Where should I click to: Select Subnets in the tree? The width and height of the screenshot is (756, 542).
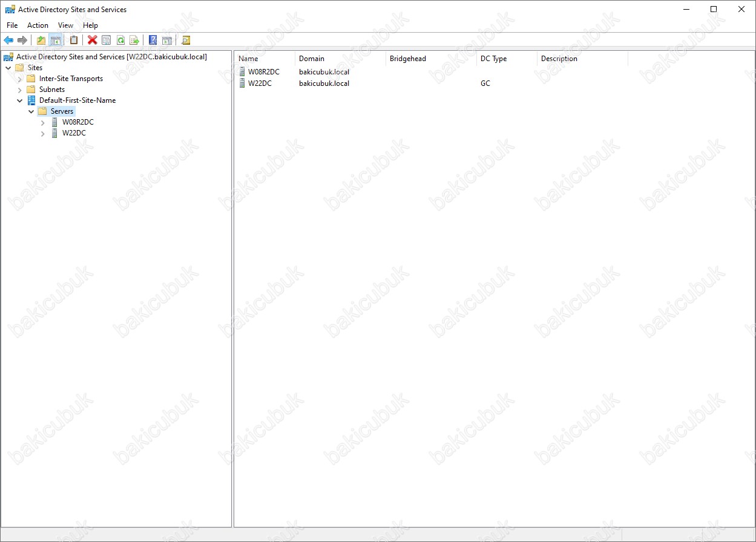[x=52, y=90]
